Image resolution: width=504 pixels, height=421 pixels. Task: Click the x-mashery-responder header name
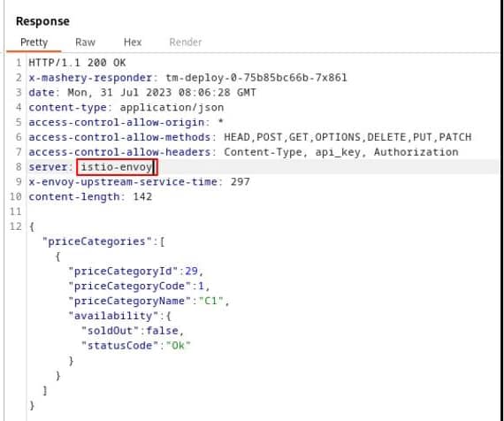pyautogui.click(x=90, y=78)
